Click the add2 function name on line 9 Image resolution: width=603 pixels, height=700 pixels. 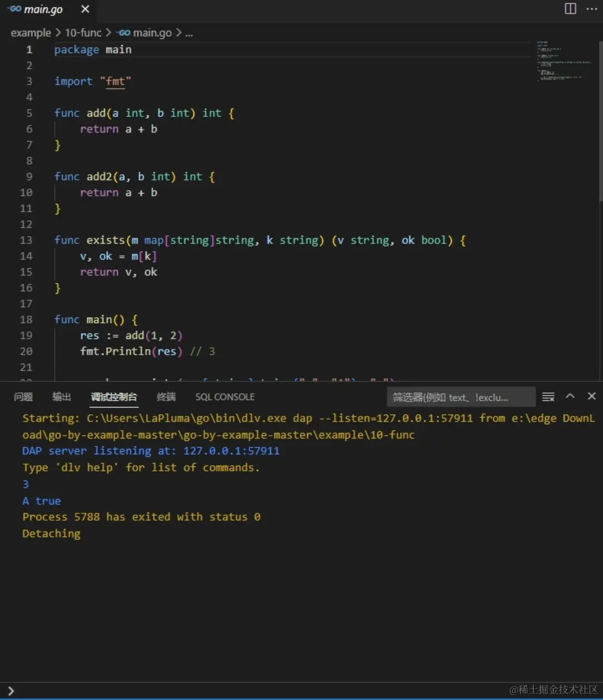coord(99,177)
